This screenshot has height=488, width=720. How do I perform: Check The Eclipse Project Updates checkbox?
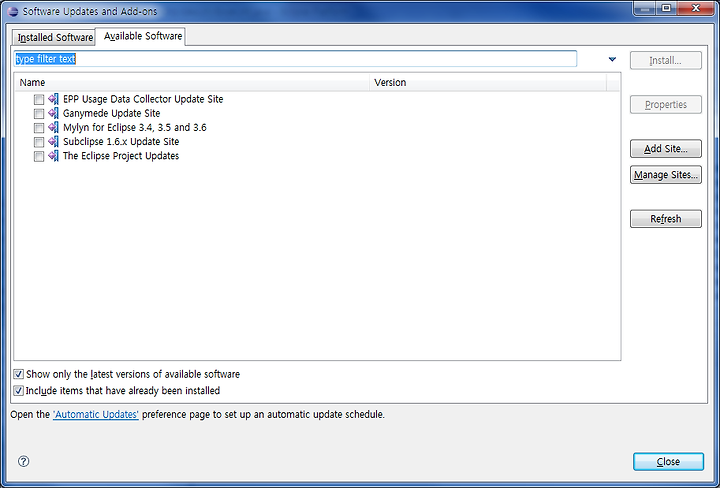pyautogui.click(x=39, y=156)
